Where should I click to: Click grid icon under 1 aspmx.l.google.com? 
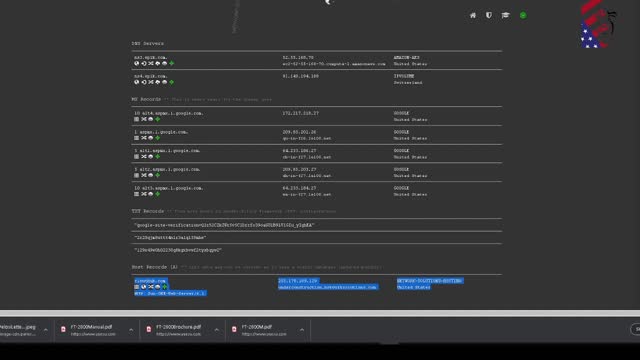[x=137, y=138]
